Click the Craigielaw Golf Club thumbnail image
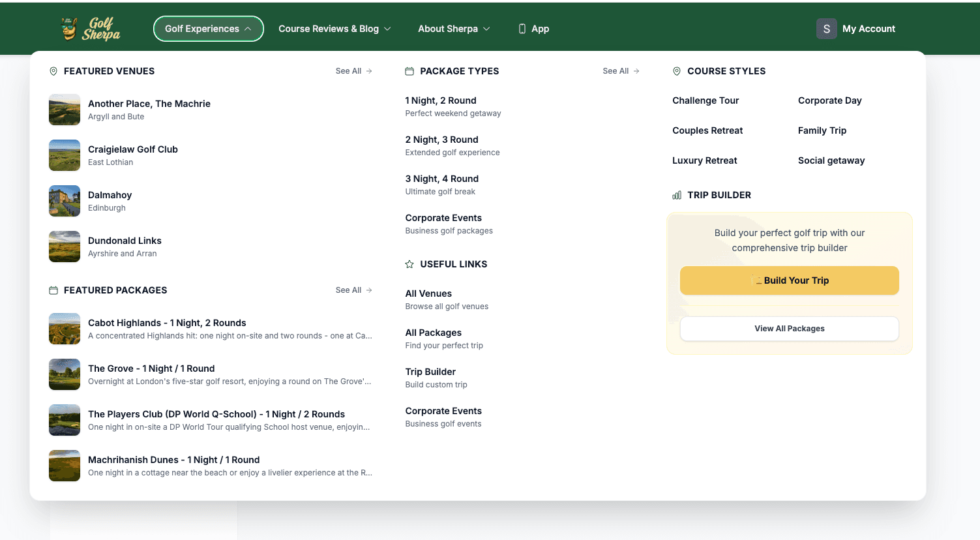The height and width of the screenshot is (540, 980). click(x=65, y=155)
